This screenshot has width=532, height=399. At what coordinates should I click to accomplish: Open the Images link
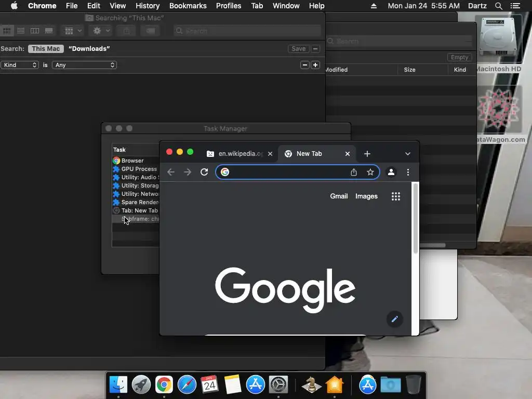[x=366, y=196]
